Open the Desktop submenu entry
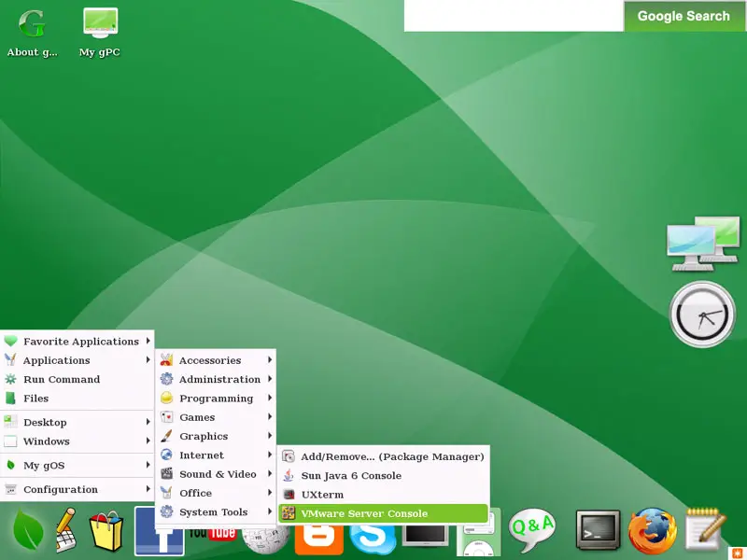Viewport: 747px width, 560px height. [x=77, y=422]
